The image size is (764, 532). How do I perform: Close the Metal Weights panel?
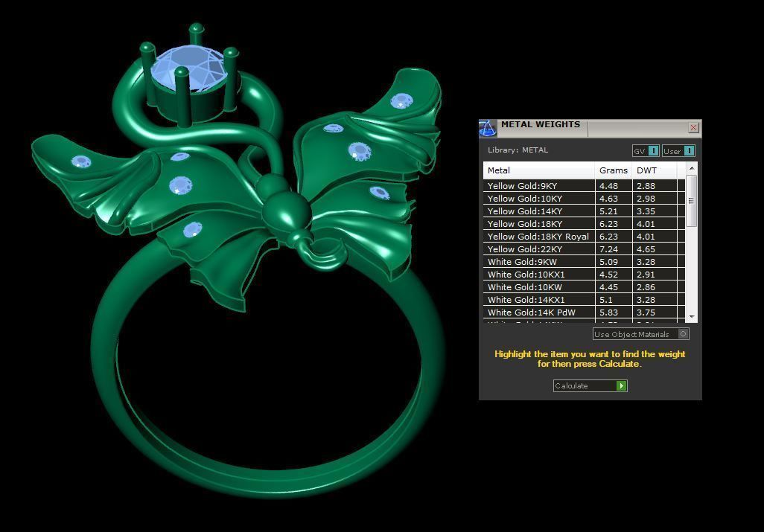click(x=693, y=127)
